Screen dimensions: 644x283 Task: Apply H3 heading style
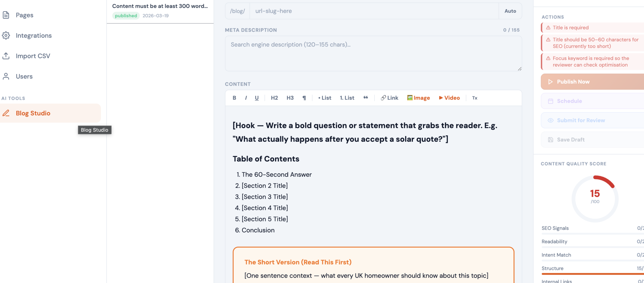(x=290, y=98)
